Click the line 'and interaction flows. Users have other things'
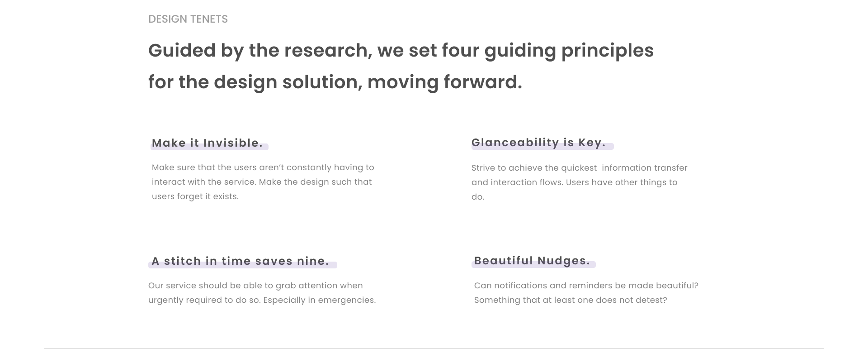Screen dimensions: 868x363 pyautogui.click(x=575, y=182)
